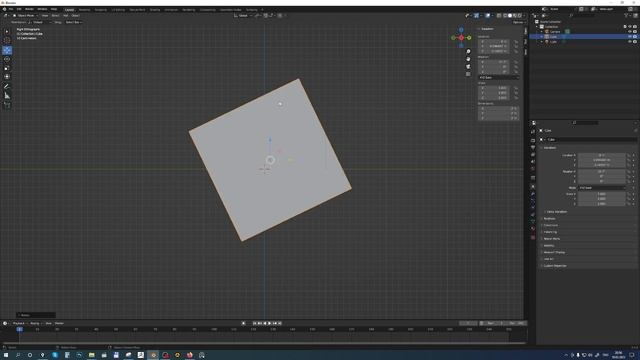
Task: Click the viewport pan hand icon
Action: click(x=468, y=59)
